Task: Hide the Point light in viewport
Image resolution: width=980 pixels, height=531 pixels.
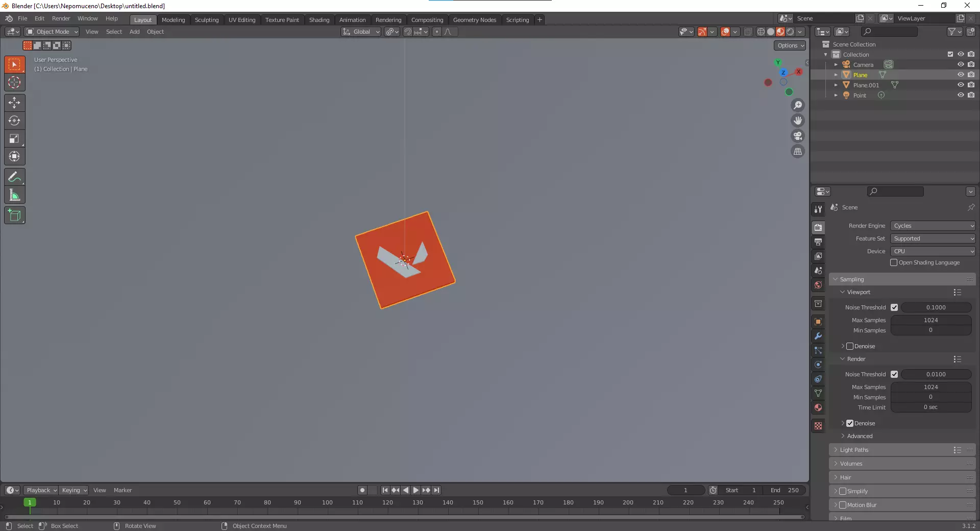Action: 961,95
